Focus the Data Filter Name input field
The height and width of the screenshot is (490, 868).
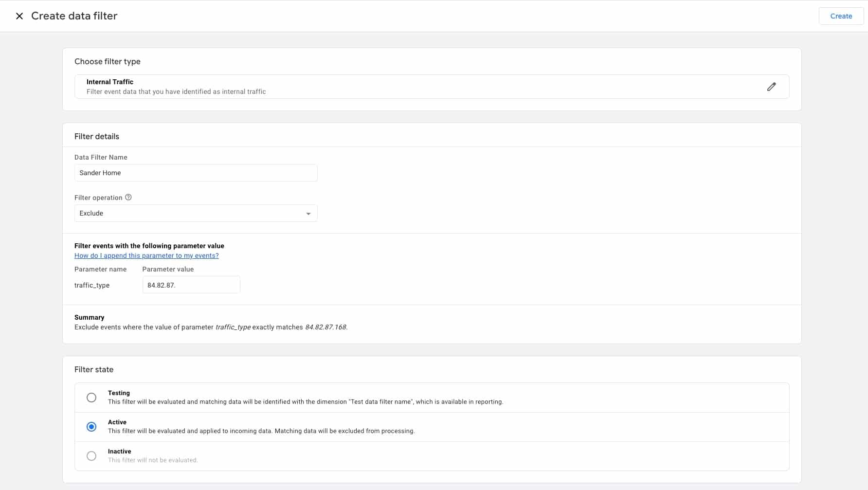[196, 173]
